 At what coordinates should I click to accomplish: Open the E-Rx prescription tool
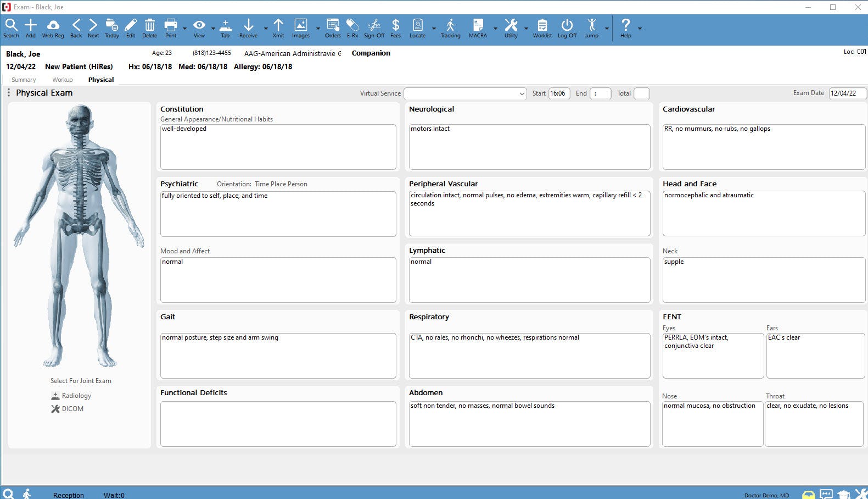(x=352, y=28)
